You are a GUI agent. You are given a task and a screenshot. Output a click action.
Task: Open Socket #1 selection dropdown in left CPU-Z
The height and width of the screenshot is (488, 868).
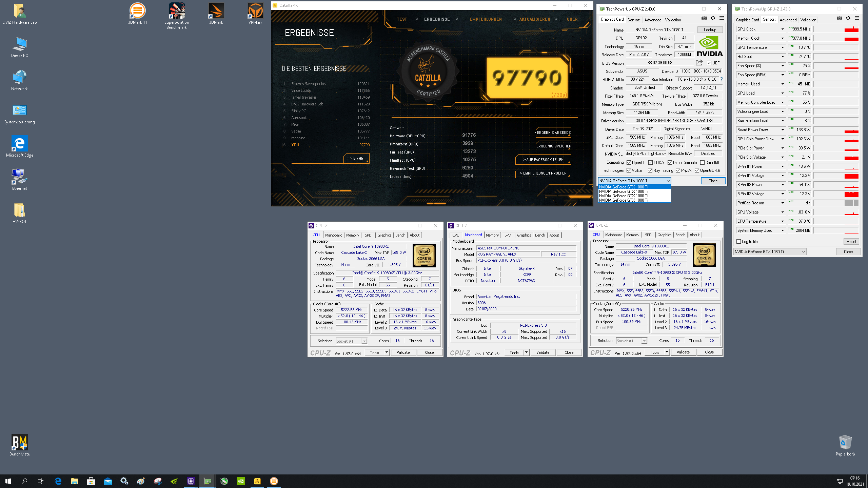[x=351, y=341]
